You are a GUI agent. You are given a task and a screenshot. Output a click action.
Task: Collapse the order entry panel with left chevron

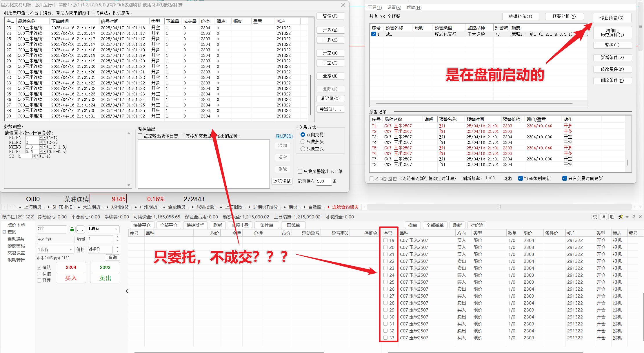point(127,291)
